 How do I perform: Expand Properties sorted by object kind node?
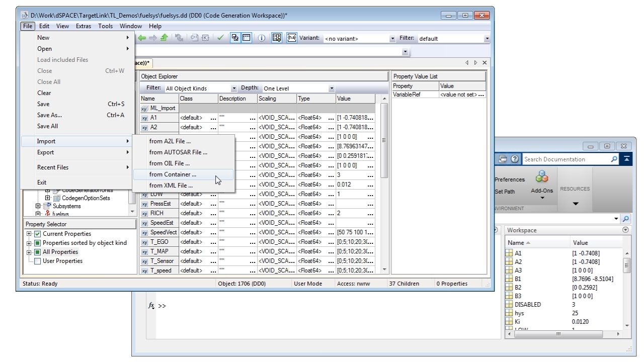click(x=29, y=243)
